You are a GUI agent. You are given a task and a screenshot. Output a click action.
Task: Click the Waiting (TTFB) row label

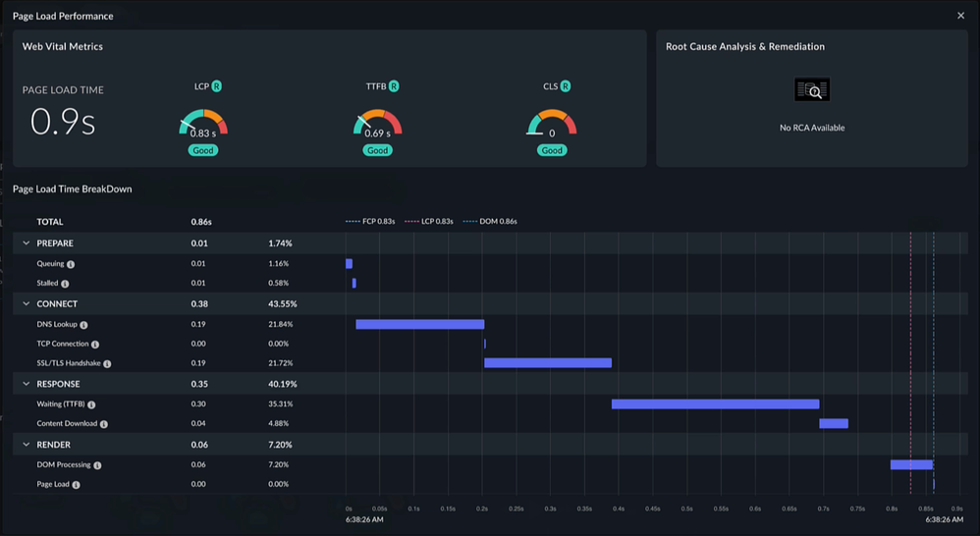point(61,404)
